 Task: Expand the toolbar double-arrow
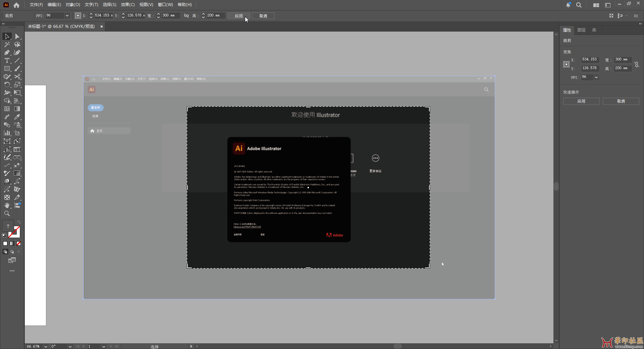pyautogui.click(x=3, y=23)
